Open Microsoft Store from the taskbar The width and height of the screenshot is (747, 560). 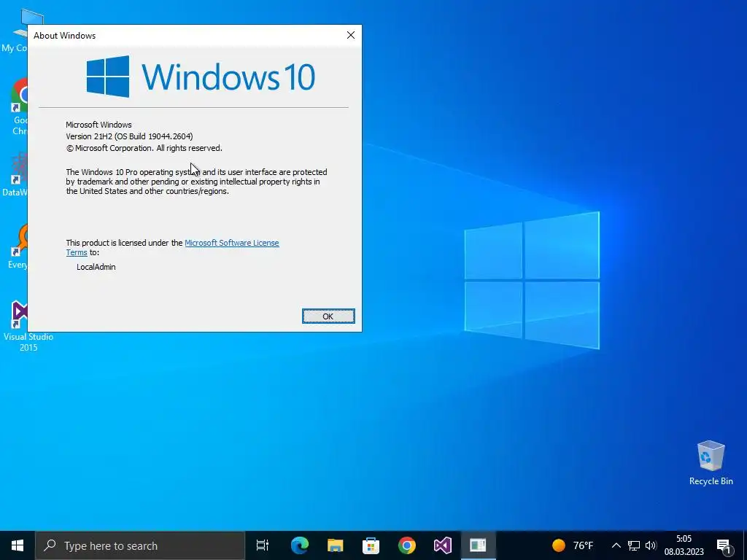click(x=371, y=545)
